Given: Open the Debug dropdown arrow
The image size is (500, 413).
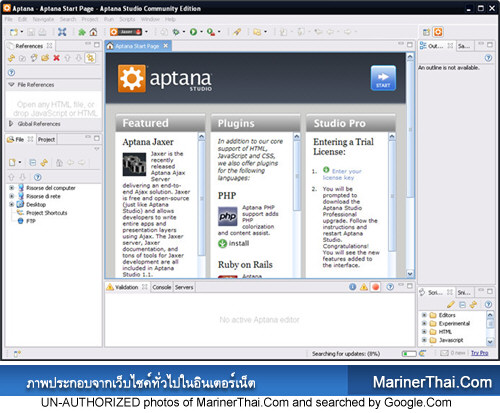Looking at the screenshot, I should (184, 32).
